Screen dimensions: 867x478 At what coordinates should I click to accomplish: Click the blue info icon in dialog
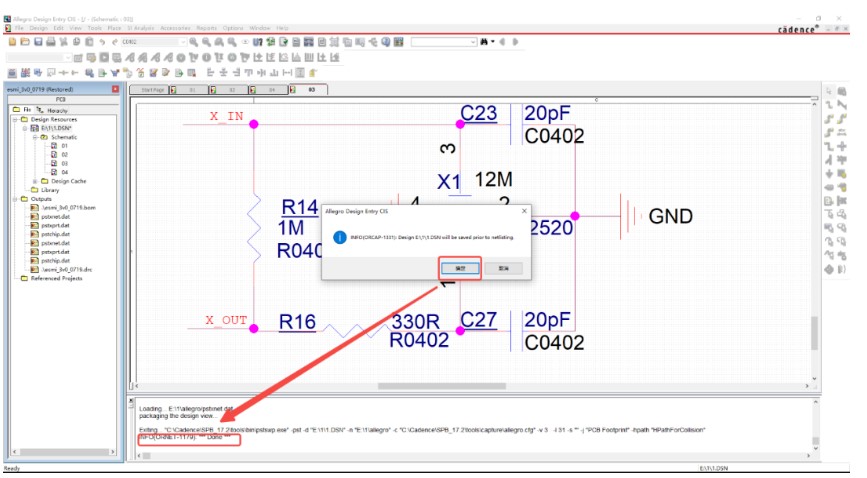coord(340,237)
